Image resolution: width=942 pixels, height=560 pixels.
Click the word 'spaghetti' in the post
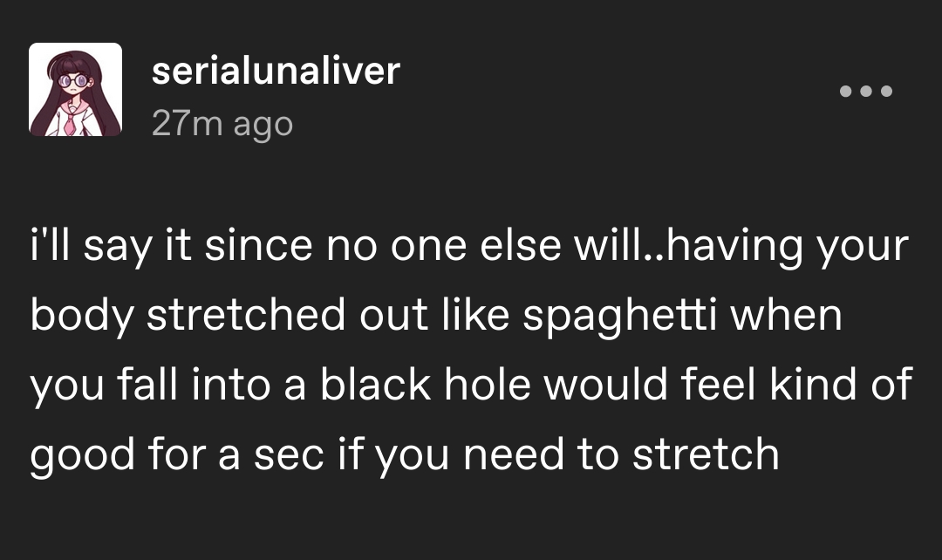click(x=620, y=316)
